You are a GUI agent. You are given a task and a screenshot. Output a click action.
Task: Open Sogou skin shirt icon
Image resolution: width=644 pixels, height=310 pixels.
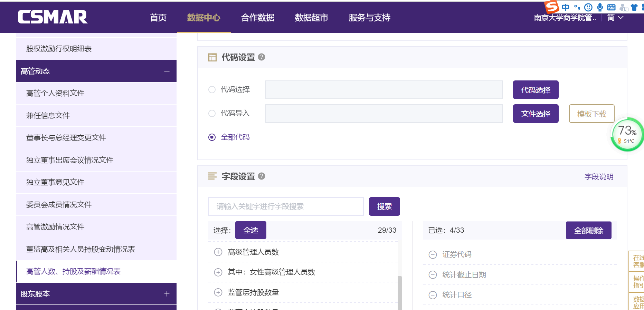pyautogui.click(x=634, y=7)
